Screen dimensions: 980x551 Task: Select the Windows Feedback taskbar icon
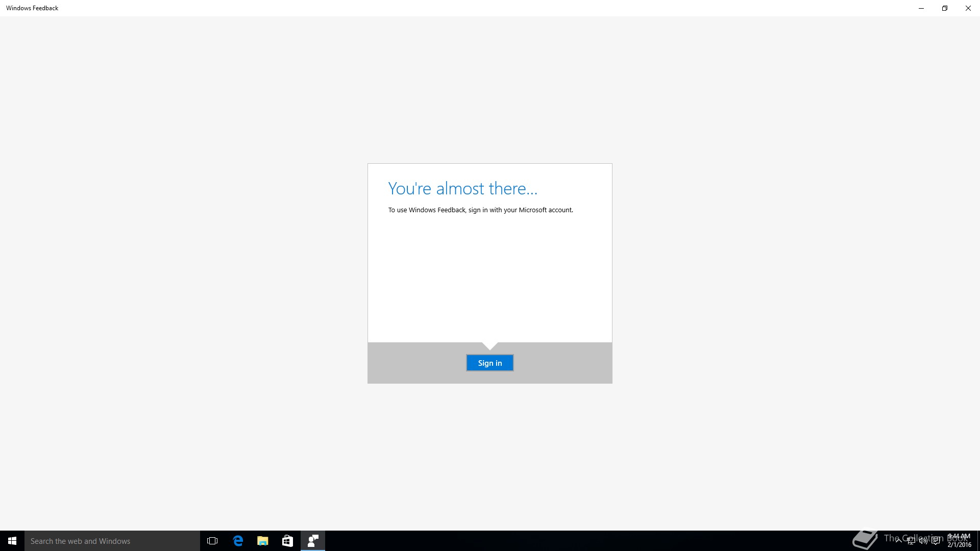point(312,541)
